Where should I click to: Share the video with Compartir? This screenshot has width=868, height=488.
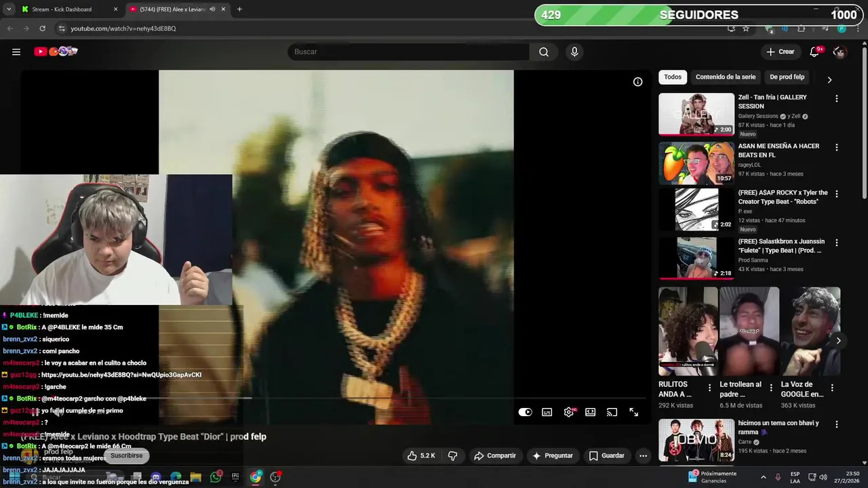[x=495, y=455]
